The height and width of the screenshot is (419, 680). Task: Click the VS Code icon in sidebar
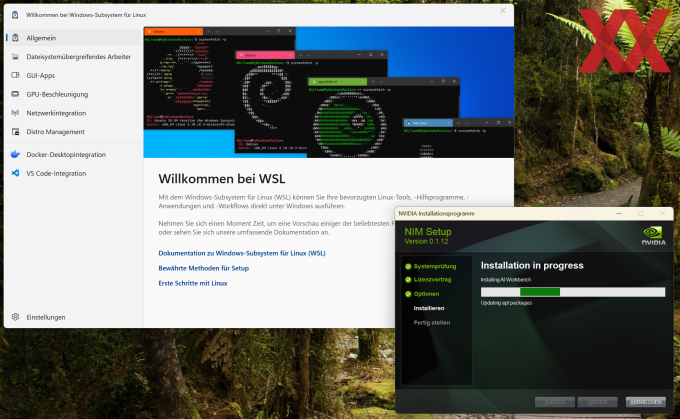point(15,173)
